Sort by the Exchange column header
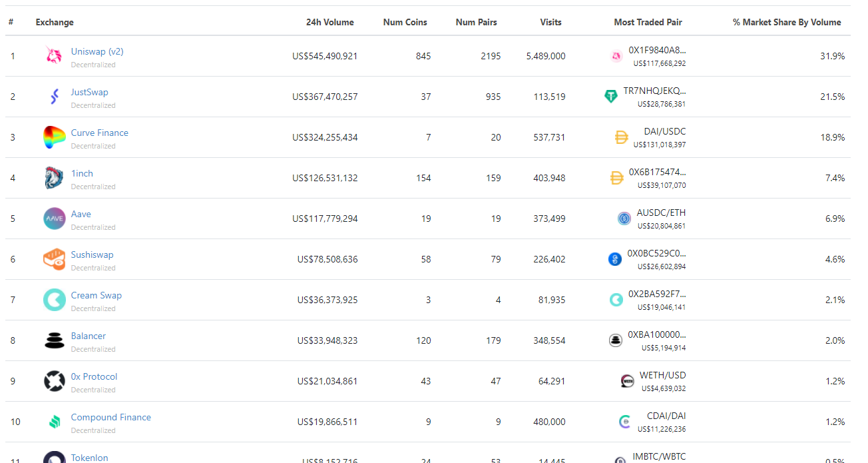The image size is (868, 463). pos(55,22)
